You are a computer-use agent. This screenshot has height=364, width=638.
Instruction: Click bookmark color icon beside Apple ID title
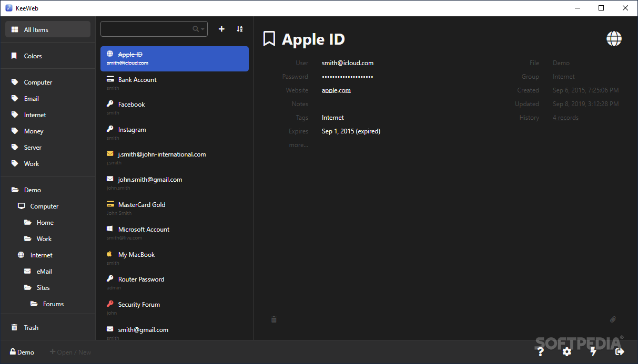269,39
